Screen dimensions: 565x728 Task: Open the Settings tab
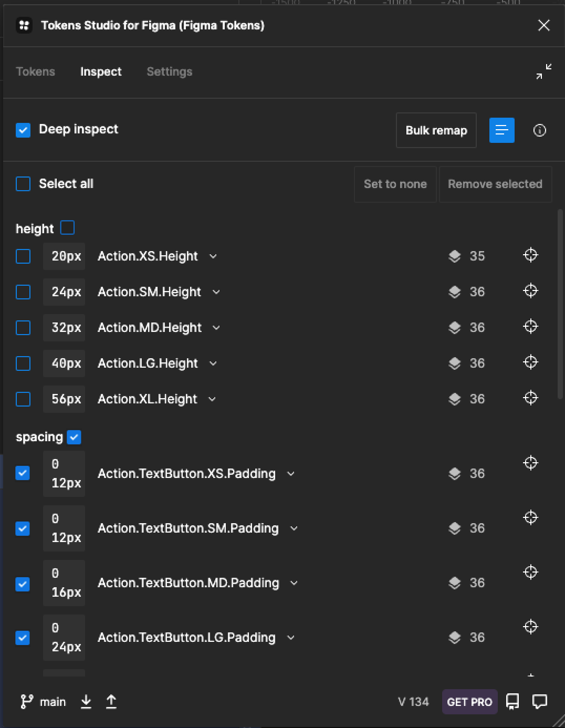[169, 72]
